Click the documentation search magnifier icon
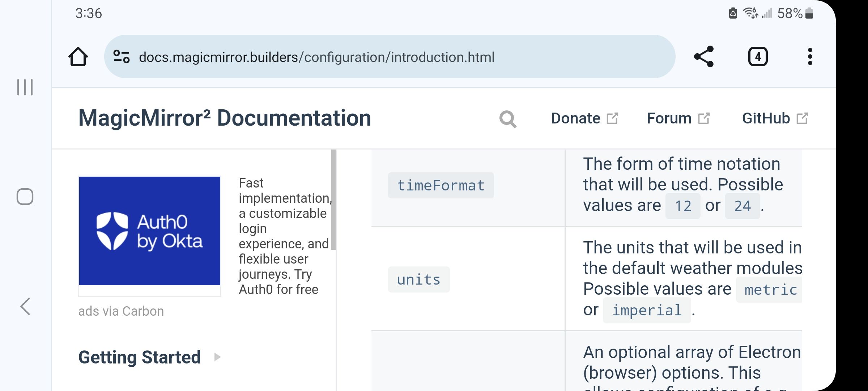 click(x=508, y=119)
